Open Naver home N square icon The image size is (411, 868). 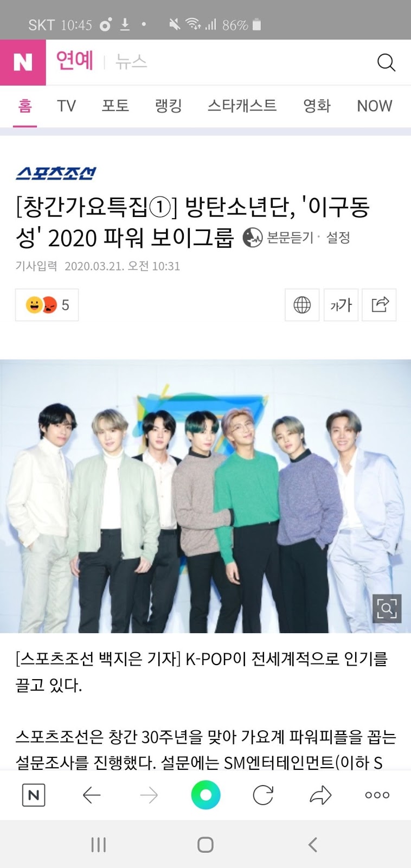click(34, 795)
